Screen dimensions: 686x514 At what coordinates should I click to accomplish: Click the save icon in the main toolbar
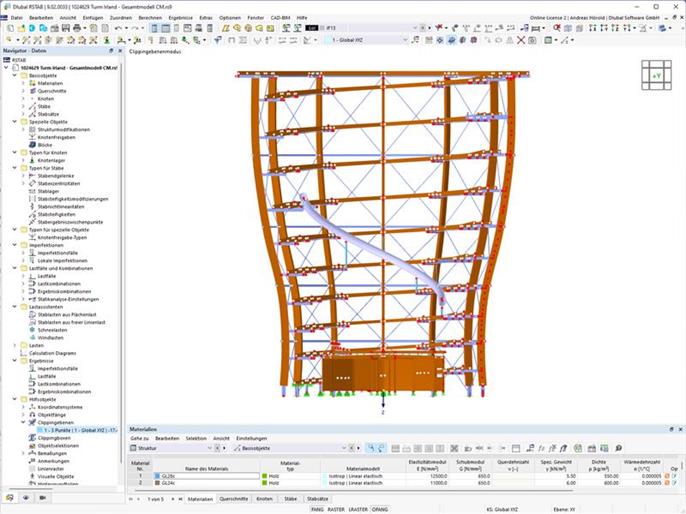(66, 28)
